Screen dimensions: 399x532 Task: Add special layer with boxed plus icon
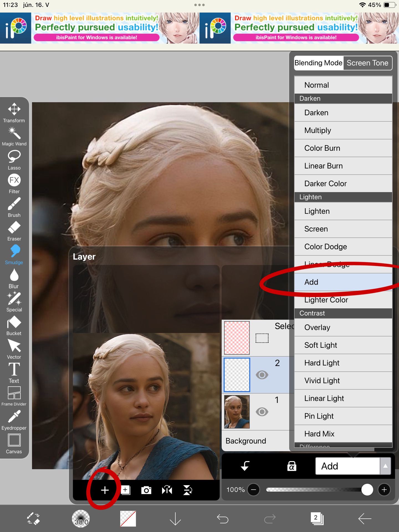coord(126,490)
